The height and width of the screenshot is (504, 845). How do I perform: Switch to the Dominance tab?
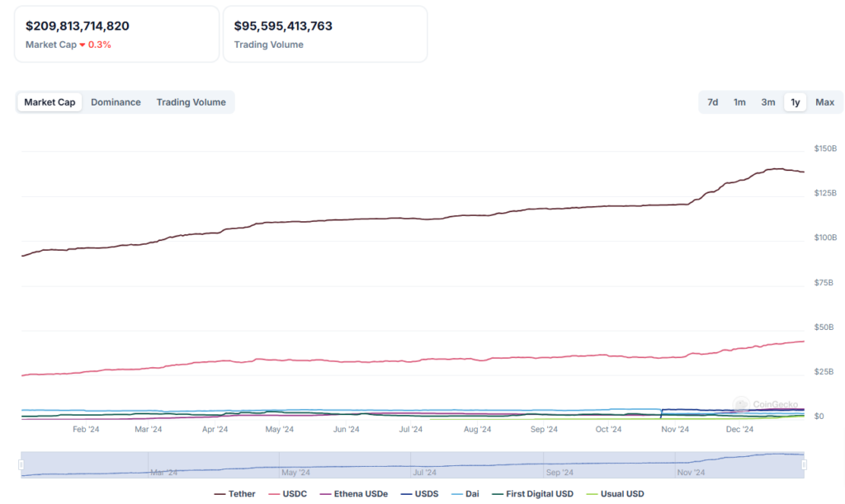(116, 102)
